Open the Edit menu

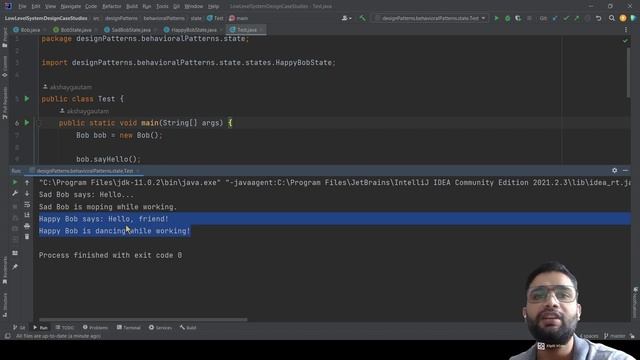click(36, 6)
